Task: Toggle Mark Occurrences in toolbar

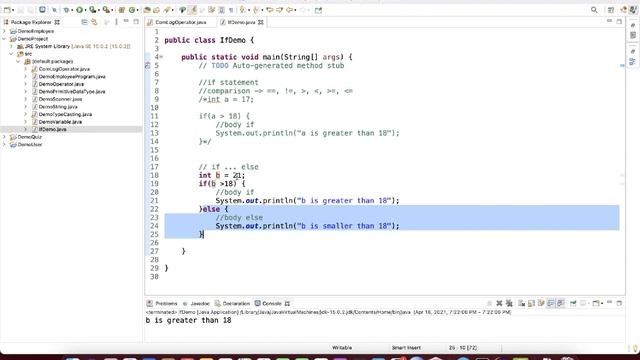Action: pyautogui.click(x=192, y=10)
